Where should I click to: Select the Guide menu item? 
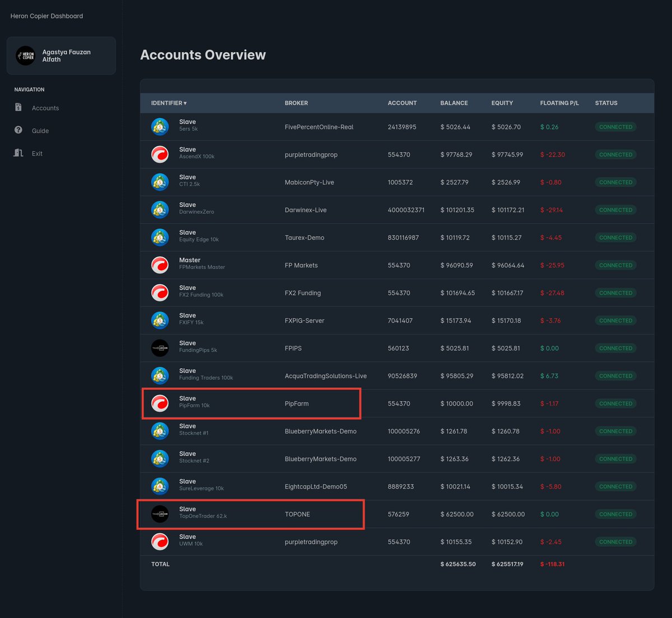[x=39, y=131]
